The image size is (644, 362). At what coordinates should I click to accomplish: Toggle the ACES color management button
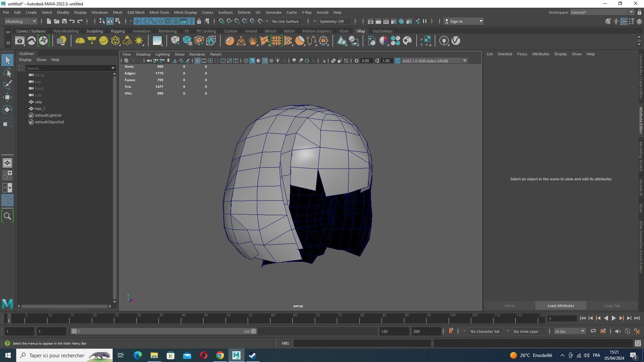(397, 61)
